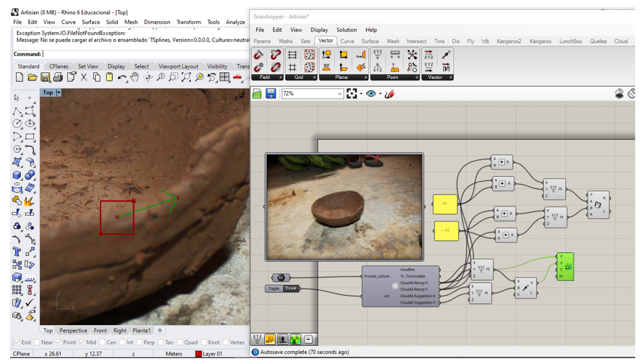The image size is (642, 364).
Task: Click the Grasshopper open file icon
Action: [x=257, y=94]
